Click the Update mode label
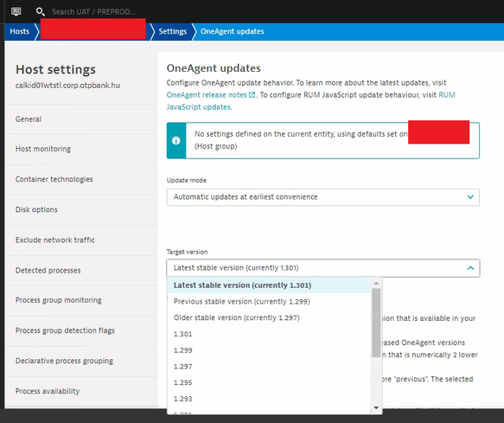This screenshot has width=504, height=423. pyautogui.click(x=187, y=180)
